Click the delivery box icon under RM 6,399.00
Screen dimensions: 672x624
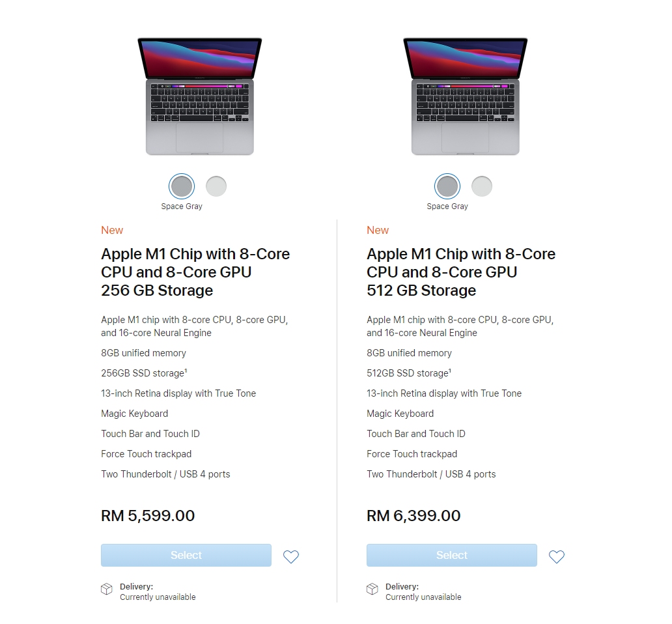pyautogui.click(x=372, y=589)
